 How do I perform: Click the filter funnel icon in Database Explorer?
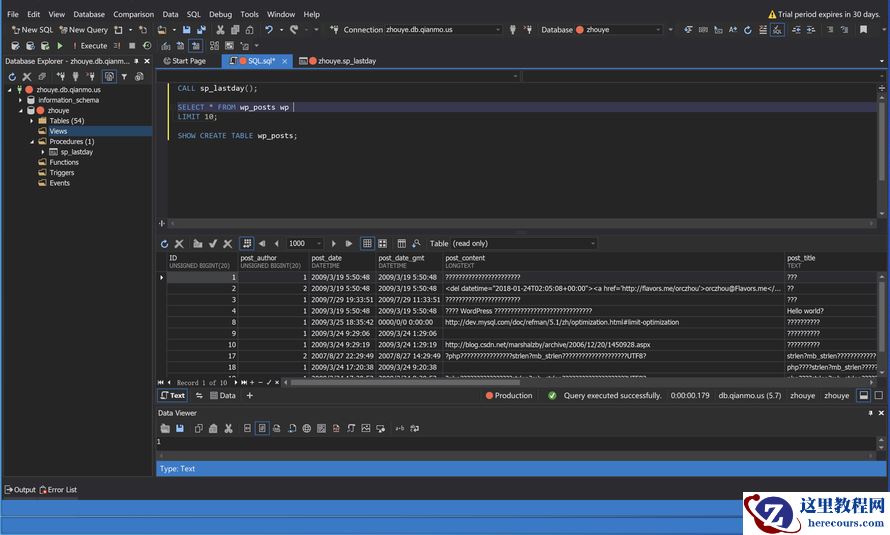[124, 76]
